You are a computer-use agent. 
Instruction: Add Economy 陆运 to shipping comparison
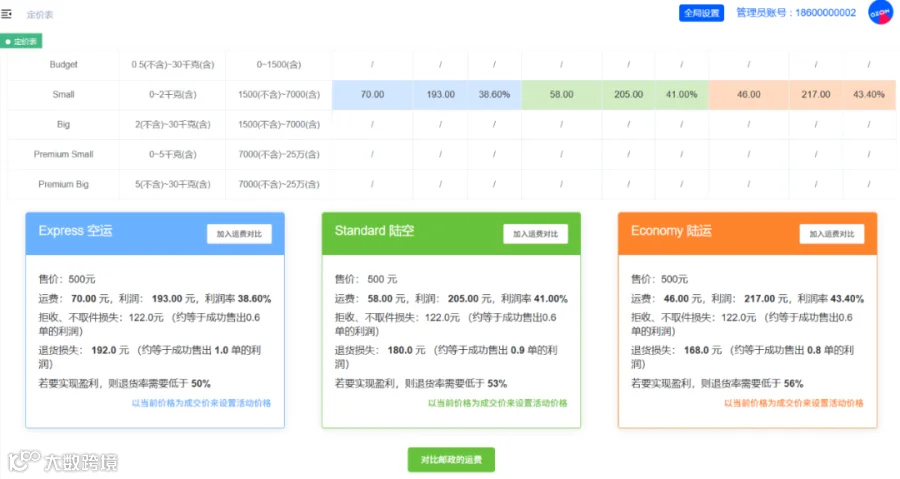[x=832, y=234]
